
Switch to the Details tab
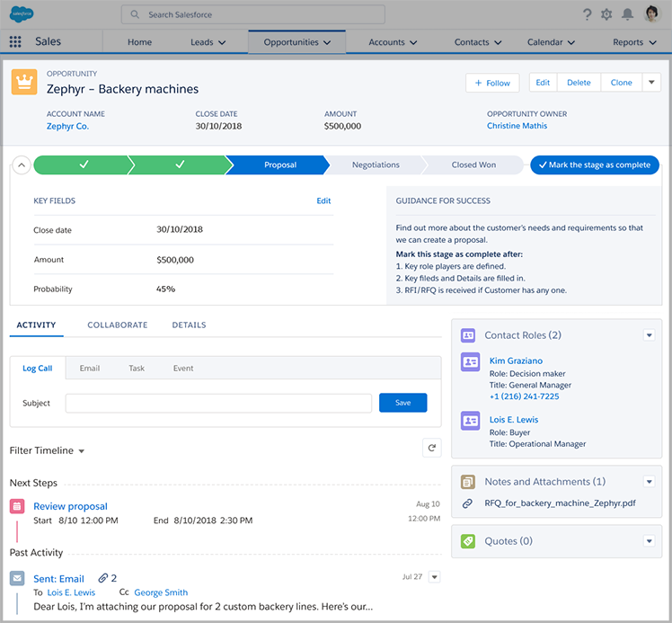point(189,325)
